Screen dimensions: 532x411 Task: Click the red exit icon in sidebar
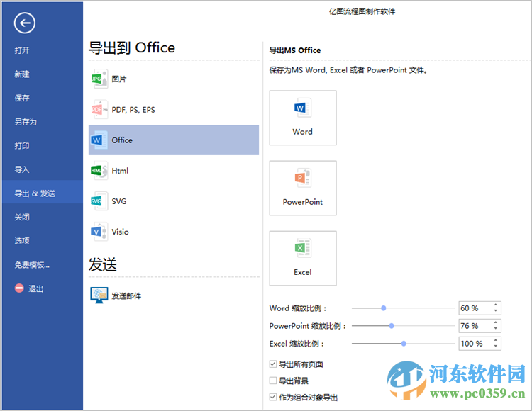pos(19,288)
